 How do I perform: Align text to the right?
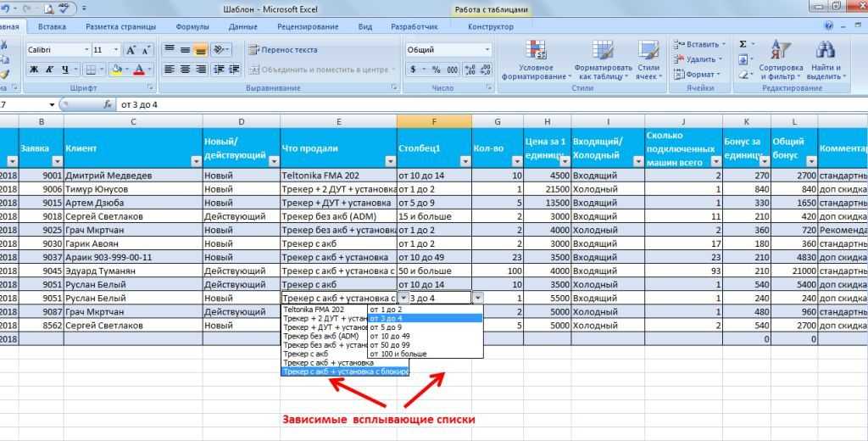(x=200, y=70)
